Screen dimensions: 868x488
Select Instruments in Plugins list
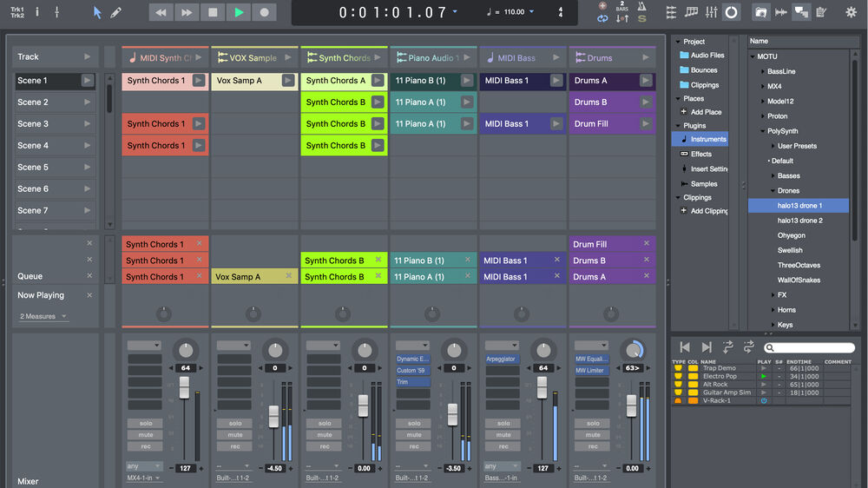(x=707, y=139)
